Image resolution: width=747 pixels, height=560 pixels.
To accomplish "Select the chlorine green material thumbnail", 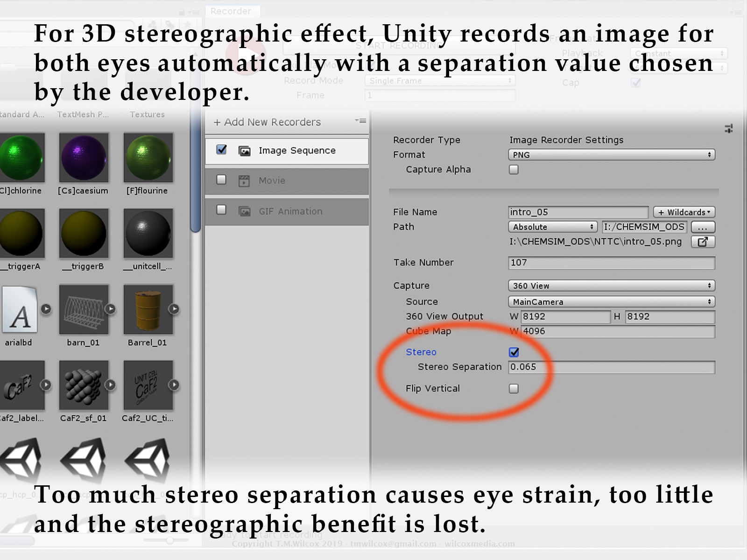I will click(21, 157).
